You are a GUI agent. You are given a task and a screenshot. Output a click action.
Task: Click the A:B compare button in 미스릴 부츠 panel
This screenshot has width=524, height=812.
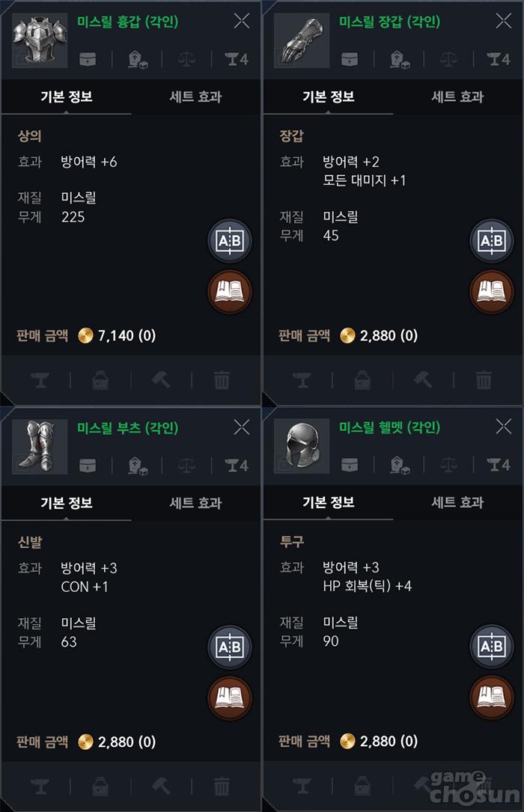(229, 647)
